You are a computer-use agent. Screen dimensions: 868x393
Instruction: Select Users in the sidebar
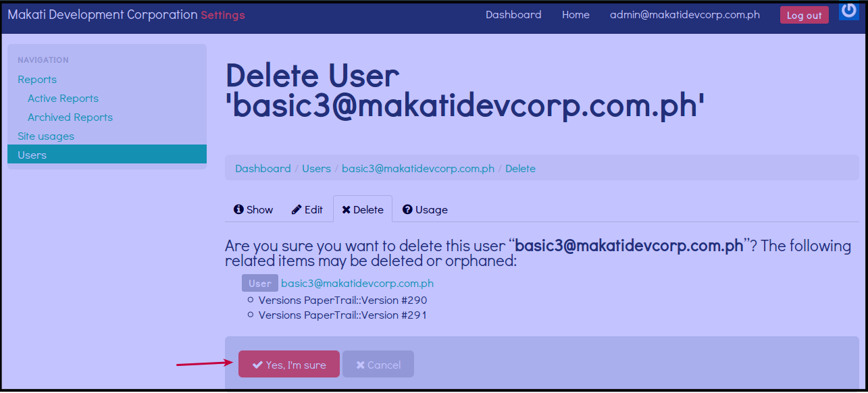click(107, 155)
